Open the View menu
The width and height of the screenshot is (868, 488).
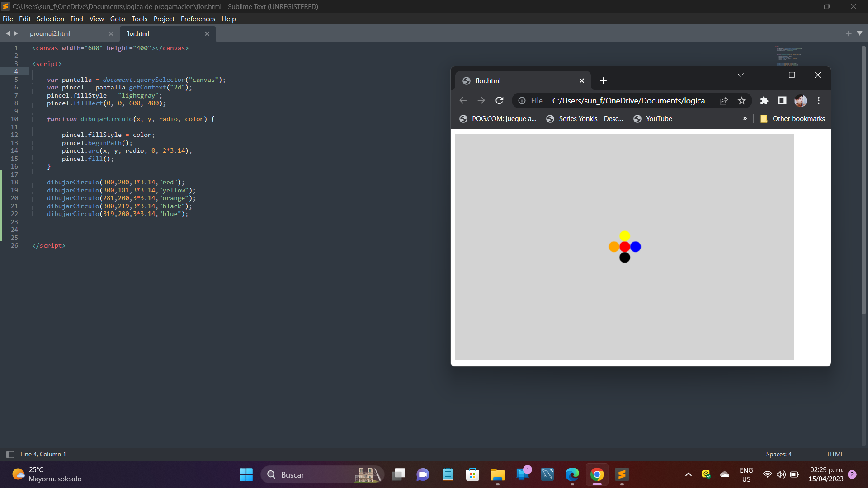coord(96,19)
